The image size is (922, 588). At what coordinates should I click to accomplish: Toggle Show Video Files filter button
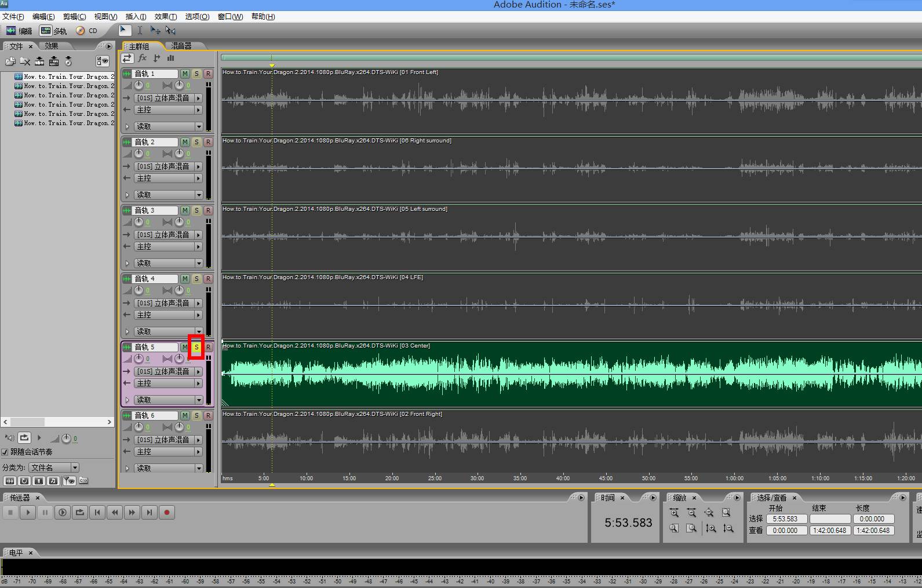click(39, 481)
